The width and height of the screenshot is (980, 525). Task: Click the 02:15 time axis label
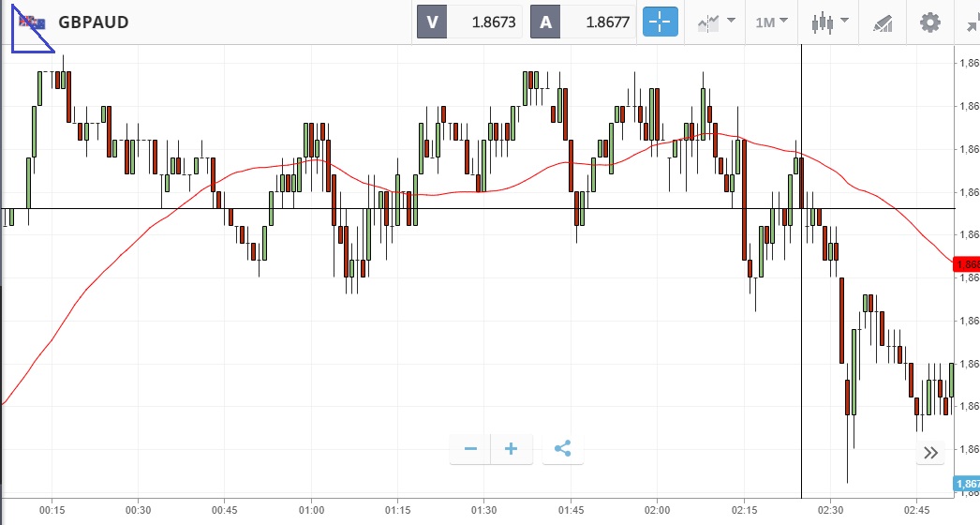tap(744, 510)
